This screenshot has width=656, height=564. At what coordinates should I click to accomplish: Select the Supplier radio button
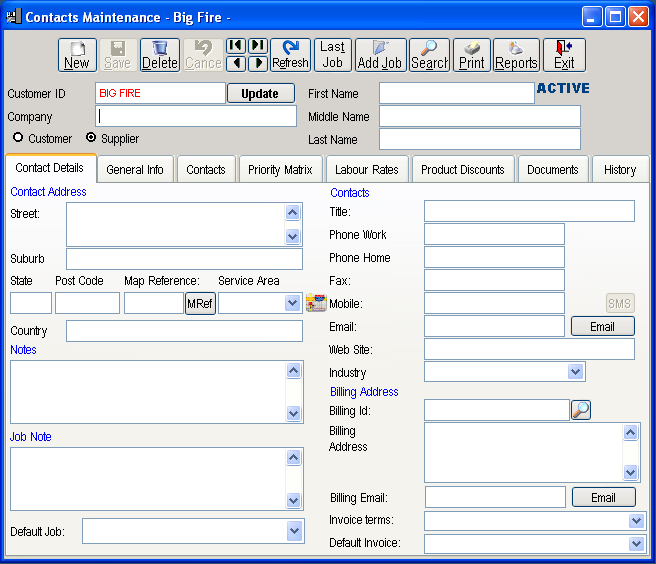point(92,138)
